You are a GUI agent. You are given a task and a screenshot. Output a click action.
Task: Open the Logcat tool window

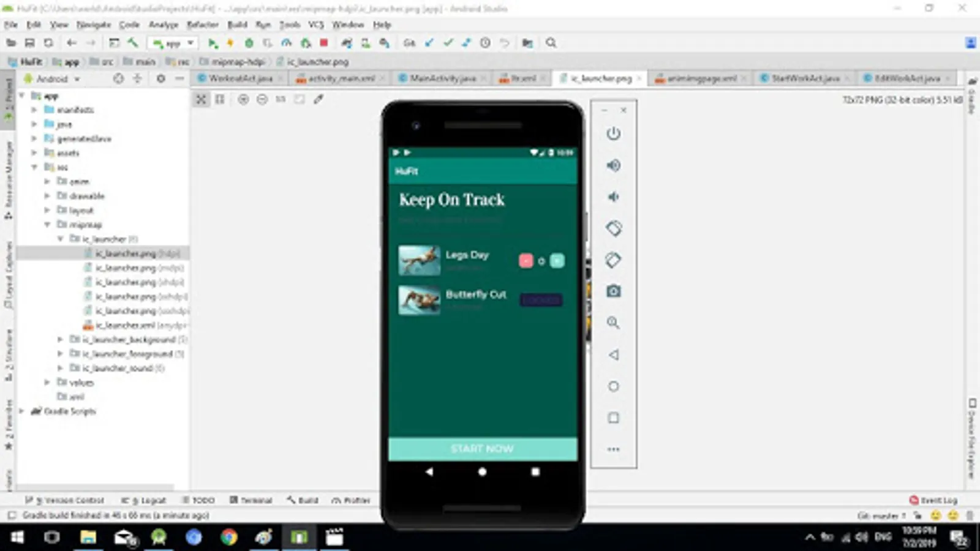[144, 500]
